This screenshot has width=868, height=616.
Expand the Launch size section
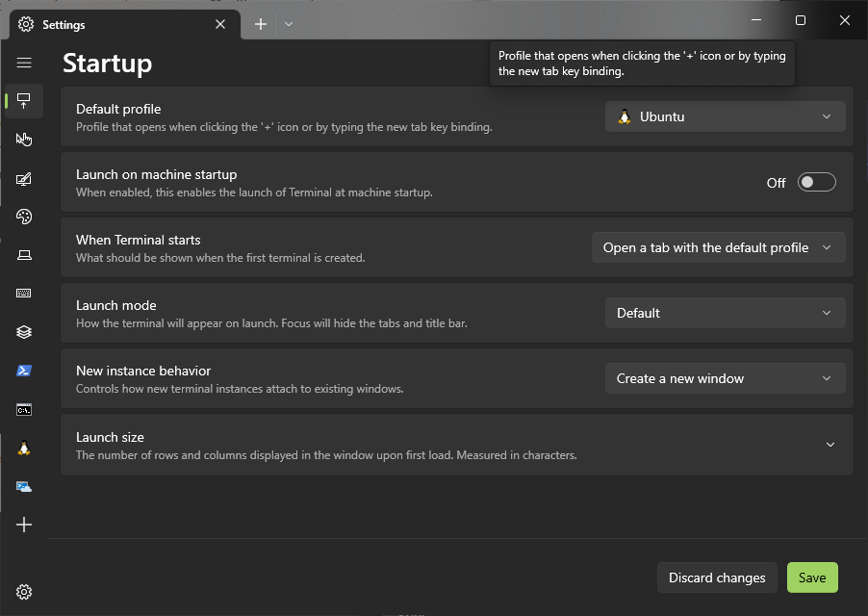[830, 445]
